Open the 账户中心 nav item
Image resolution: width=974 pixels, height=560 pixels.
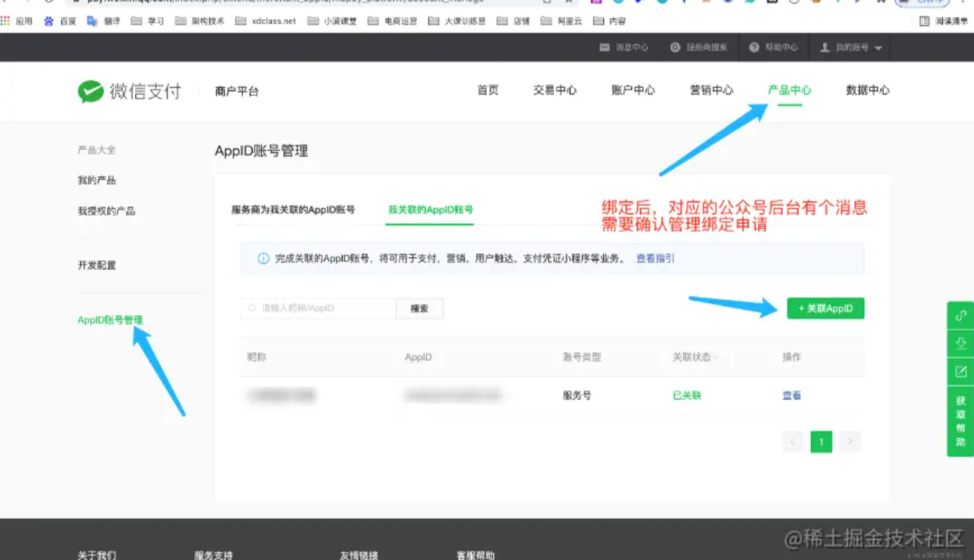click(x=633, y=90)
